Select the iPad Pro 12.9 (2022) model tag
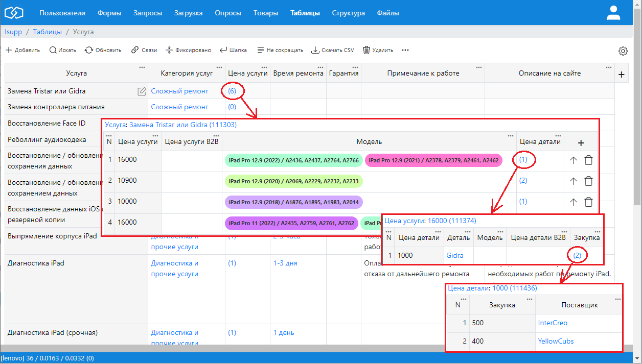 coord(294,160)
